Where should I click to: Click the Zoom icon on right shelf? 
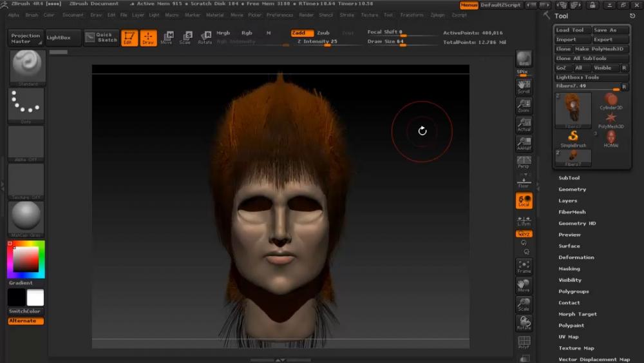[x=524, y=106]
